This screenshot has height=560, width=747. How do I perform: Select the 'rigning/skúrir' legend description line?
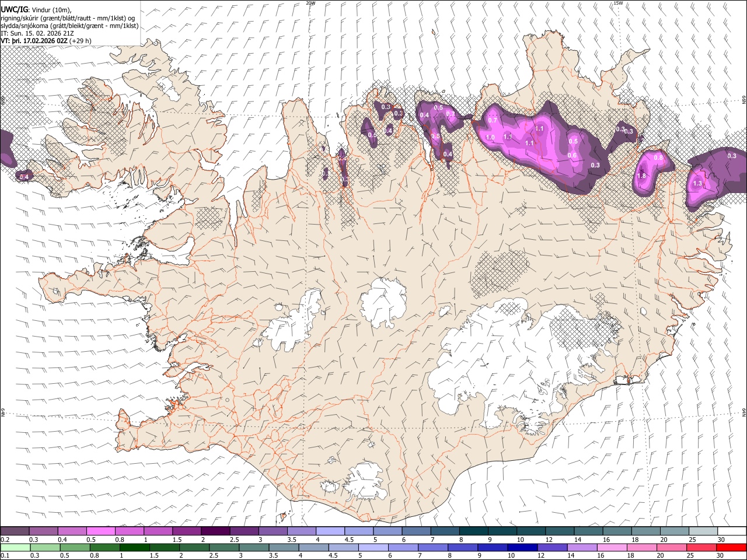click(x=68, y=18)
